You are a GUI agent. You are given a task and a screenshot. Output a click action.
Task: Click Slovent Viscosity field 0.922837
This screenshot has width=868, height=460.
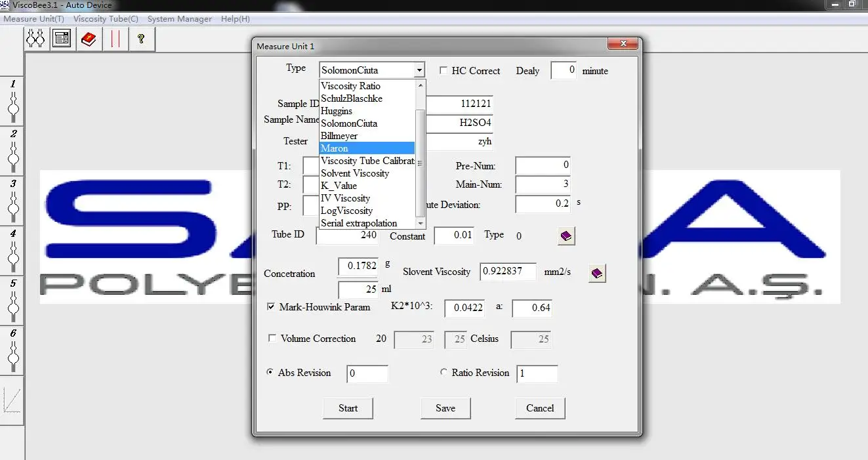click(x=508, y=271)
